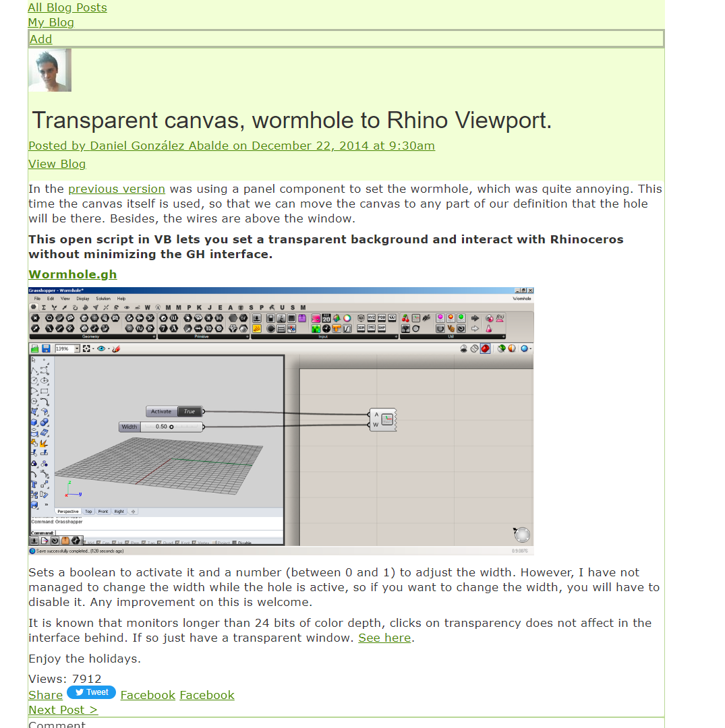Click the Markov compass widget on canvas

(x=521, y=535)
